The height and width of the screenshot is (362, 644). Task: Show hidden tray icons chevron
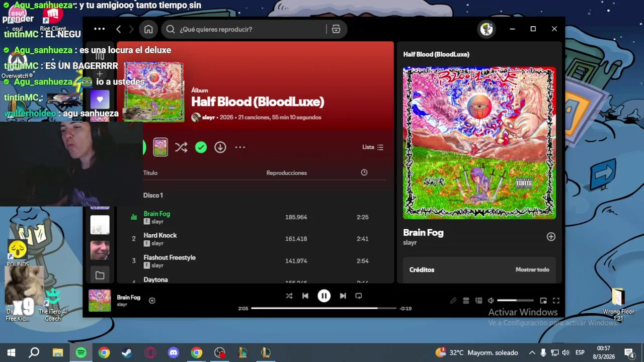coord(532,353)
